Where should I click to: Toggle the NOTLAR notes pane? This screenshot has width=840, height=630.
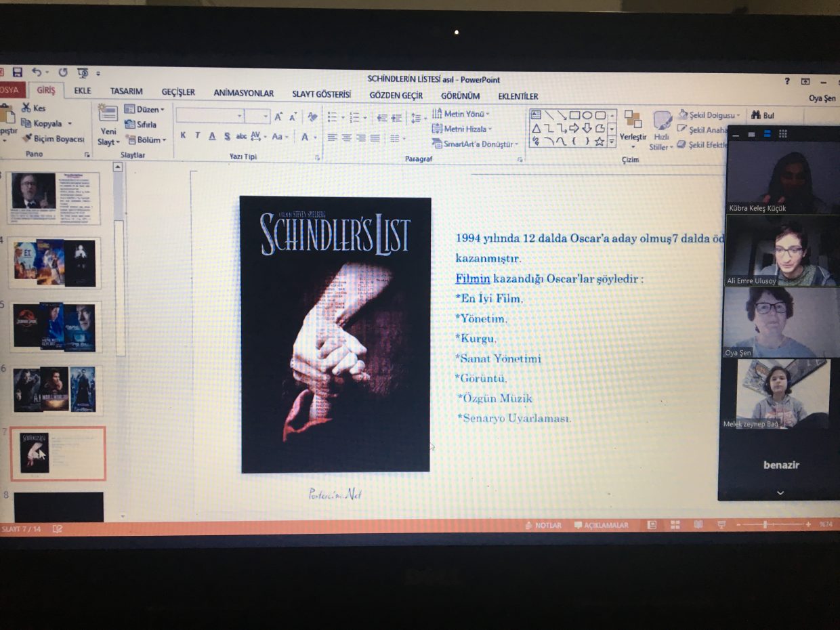[543, 526]
